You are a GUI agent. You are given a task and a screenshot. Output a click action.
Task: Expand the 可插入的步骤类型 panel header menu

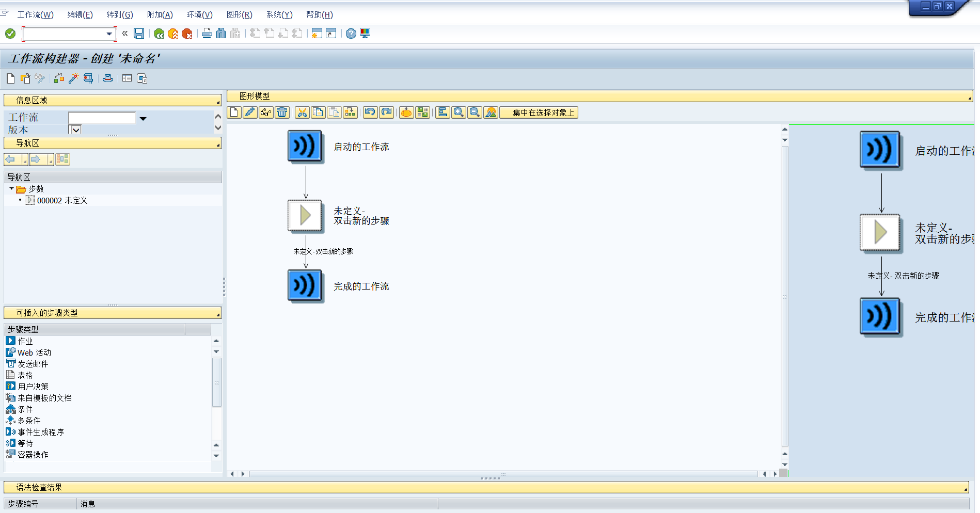click(218, 315)
